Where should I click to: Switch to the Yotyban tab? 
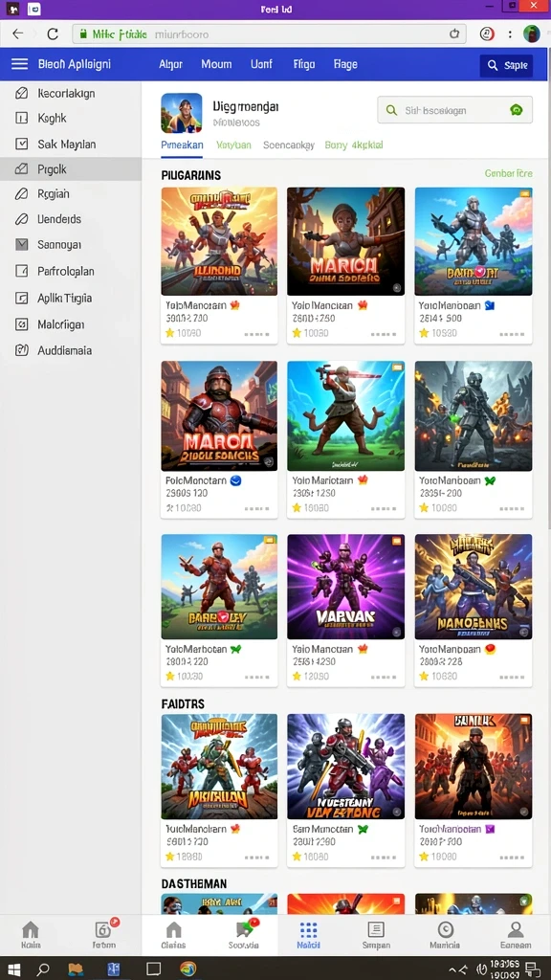click(x=233, y=145)
